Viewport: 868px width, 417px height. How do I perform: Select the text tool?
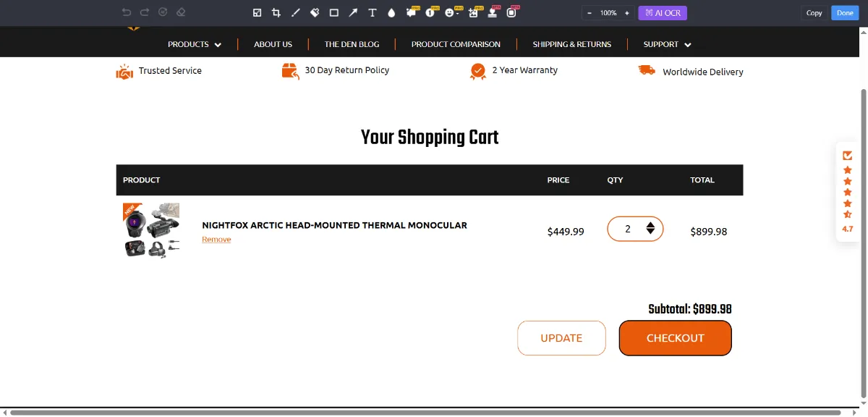coord(373,12)
